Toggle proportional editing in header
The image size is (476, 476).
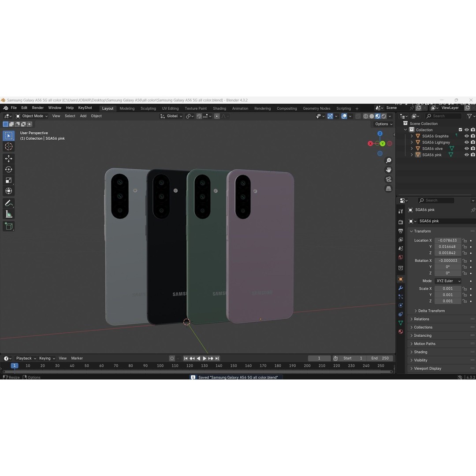[217, 116]
